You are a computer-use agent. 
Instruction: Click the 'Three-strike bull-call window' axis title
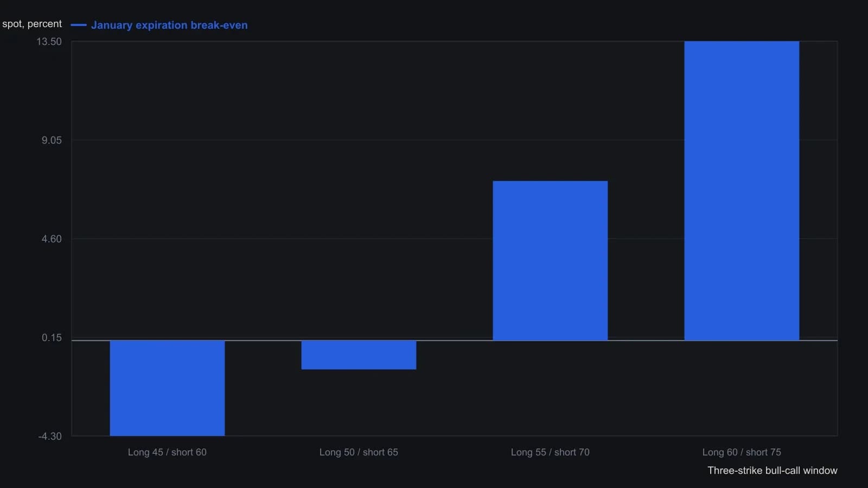click(x=773, y=471)
